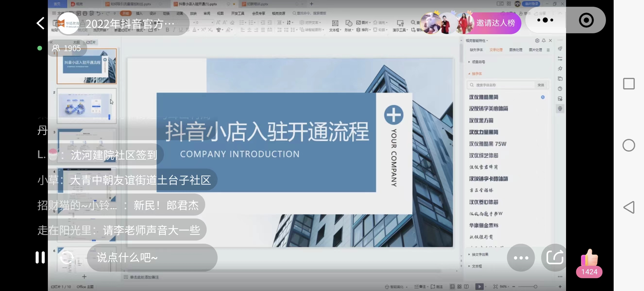Screen dimensions: 644x291
Task: Choose font 汉仪铸字美心体简
Action: [488, 109]
